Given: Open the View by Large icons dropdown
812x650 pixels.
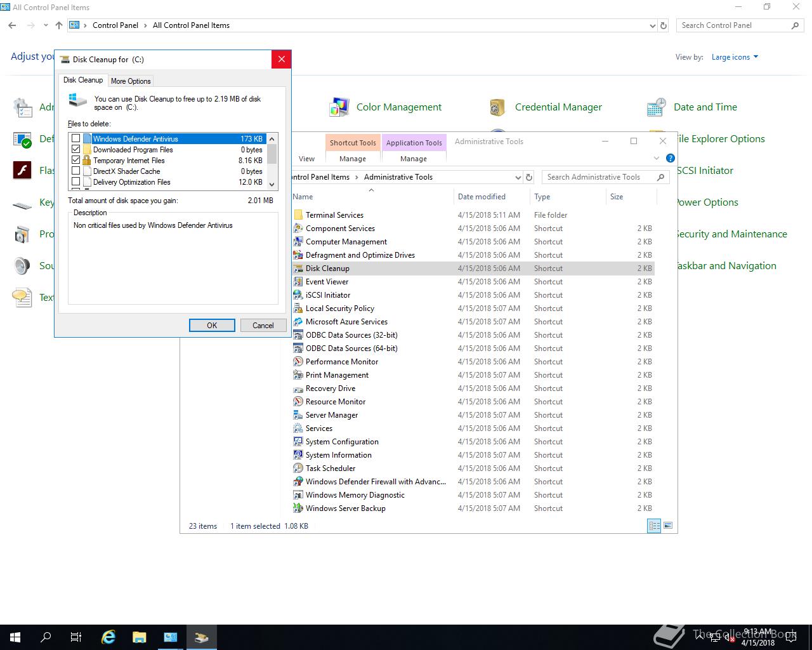Looking at the screenshot, I should [x=735, y=57].
